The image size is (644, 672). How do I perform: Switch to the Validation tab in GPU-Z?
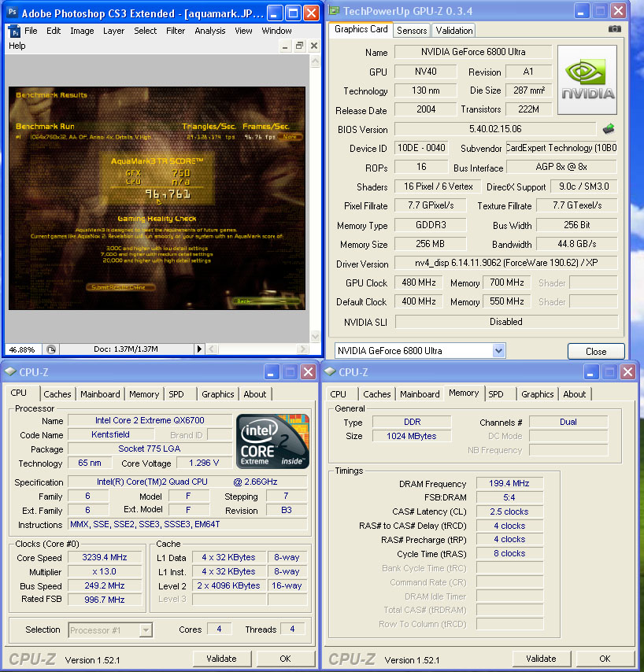(454, 31)
